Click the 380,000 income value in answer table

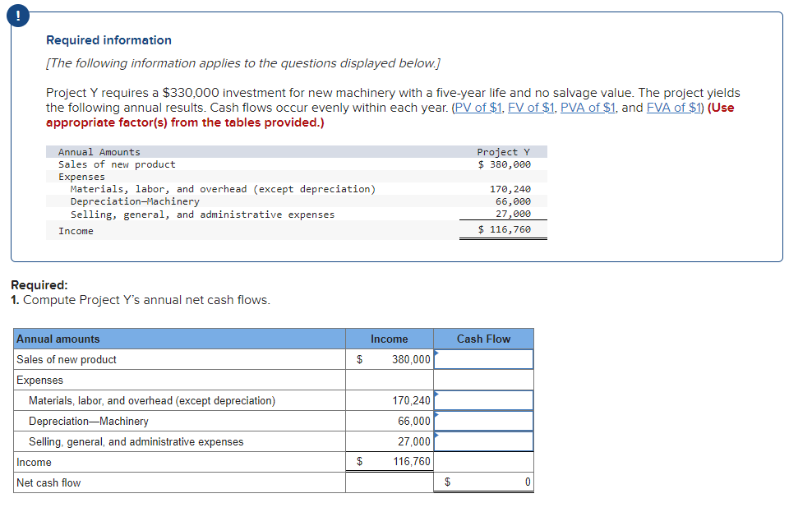pyautogui.click(x=411, y=359)
